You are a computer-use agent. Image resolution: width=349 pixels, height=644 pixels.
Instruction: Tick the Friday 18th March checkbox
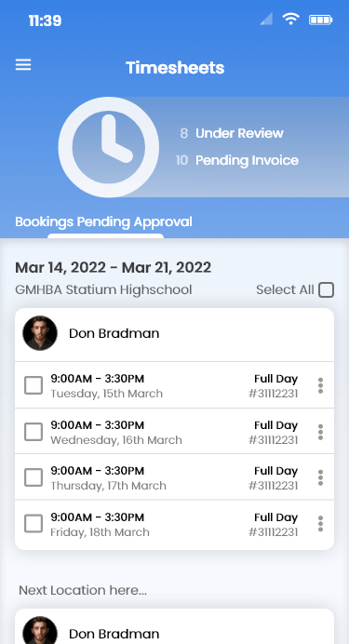(34, 524)
